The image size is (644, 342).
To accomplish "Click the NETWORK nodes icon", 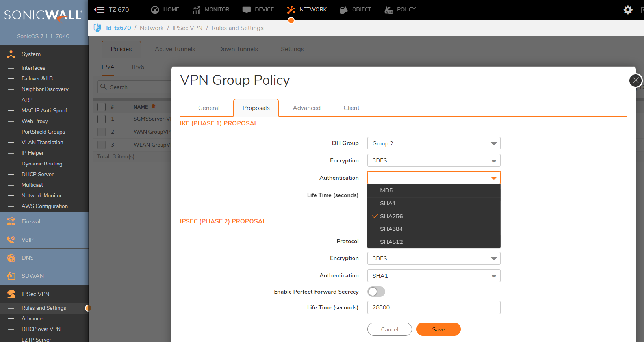I will (291, 10).
